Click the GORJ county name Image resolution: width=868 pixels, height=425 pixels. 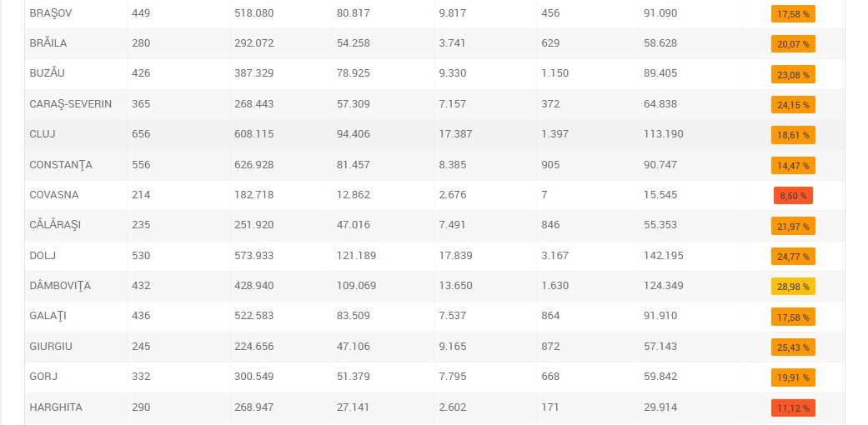point(43,377)
